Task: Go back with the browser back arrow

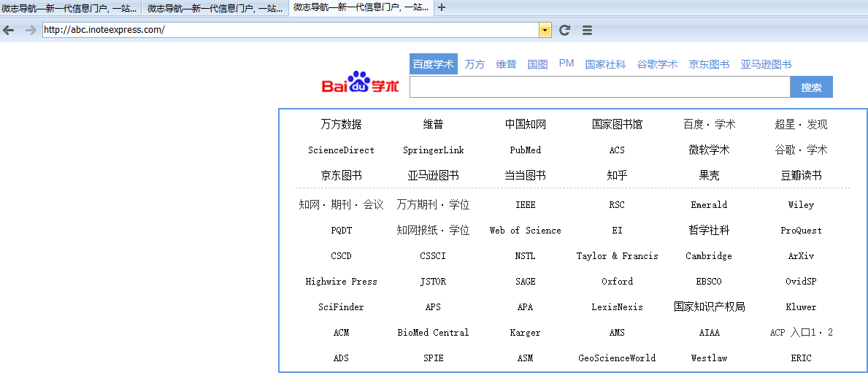Action: tap(8, 30)
